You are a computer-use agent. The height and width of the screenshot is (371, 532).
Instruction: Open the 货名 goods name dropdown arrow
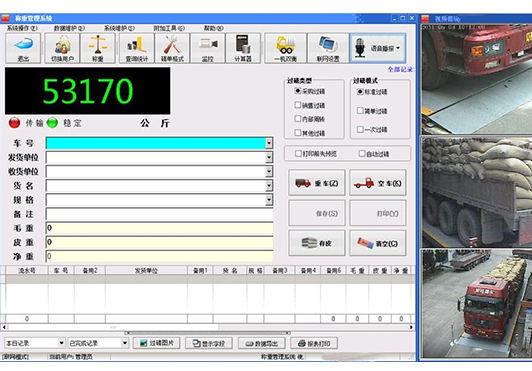[x=269, y=186]
